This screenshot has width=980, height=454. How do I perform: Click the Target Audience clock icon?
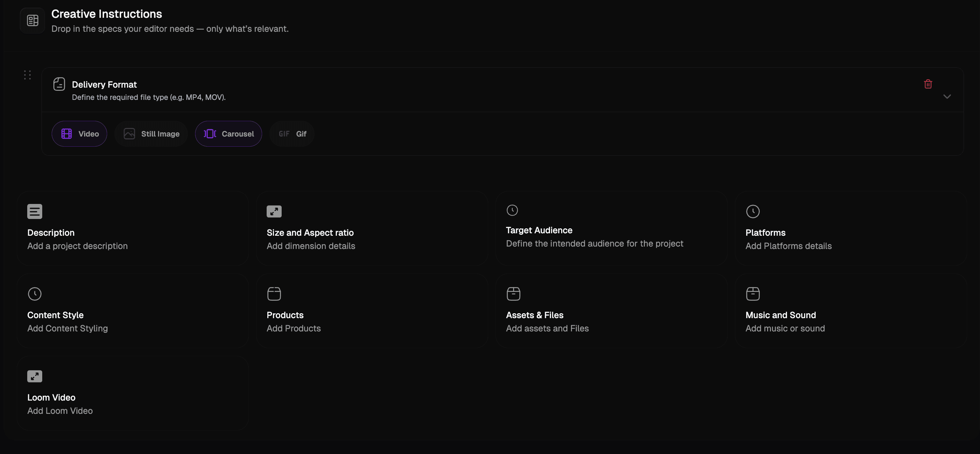pyautogui.click(x=512, y=210)
